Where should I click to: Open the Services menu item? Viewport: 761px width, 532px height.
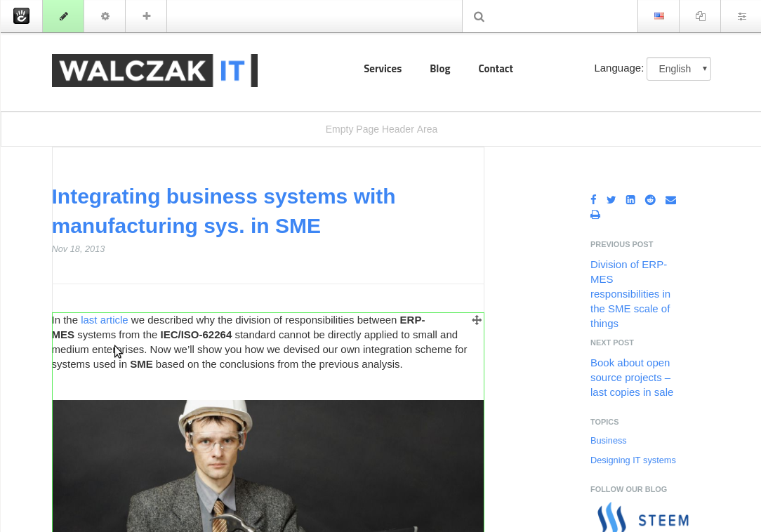coord(383,69)
